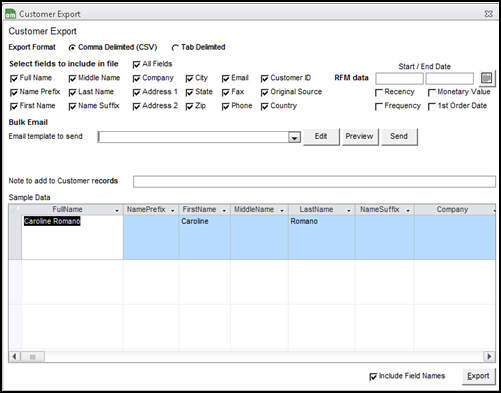Open the email template dropdown arrow
This screenshot has height=393, width=501.
click(294, 137)
